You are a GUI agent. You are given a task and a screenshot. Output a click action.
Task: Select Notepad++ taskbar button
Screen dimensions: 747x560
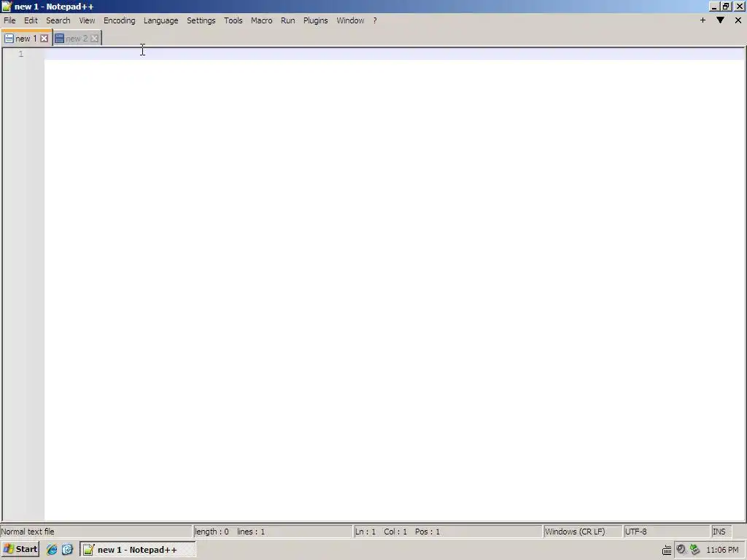pos(138,550)
